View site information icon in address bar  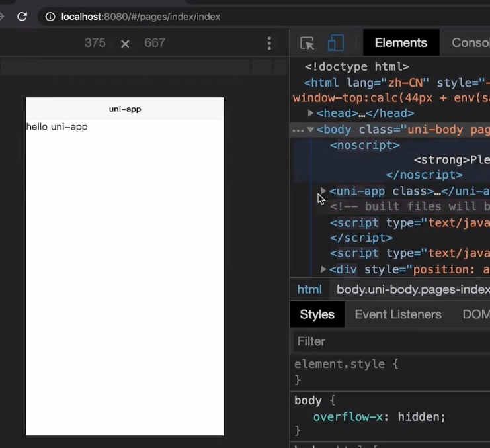(50, 17)
